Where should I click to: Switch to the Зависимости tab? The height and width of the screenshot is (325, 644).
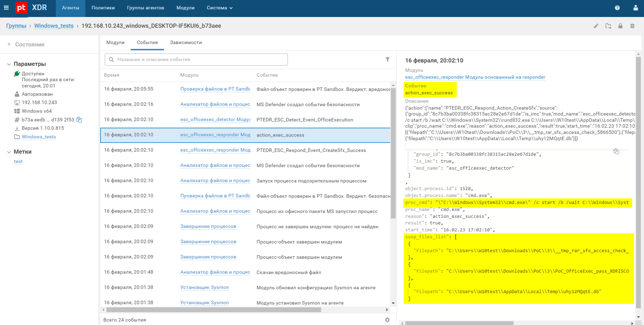coord(186,42)
